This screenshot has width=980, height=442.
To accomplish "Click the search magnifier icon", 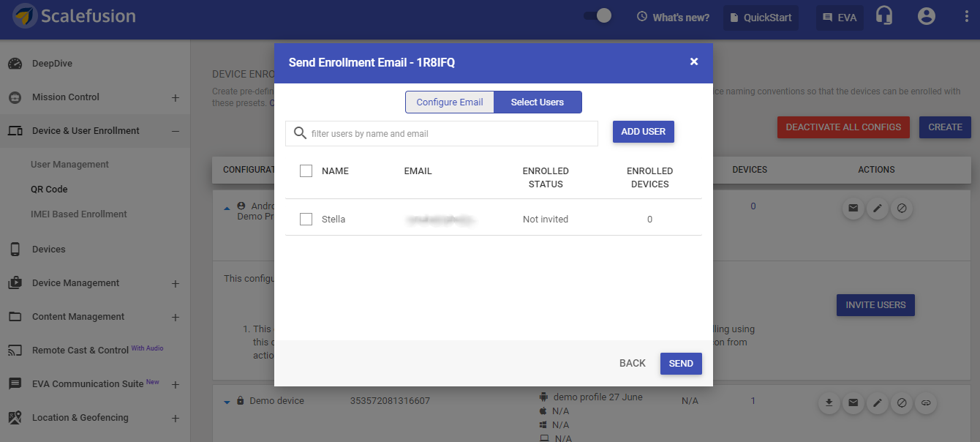I will [x=300, y=133].
